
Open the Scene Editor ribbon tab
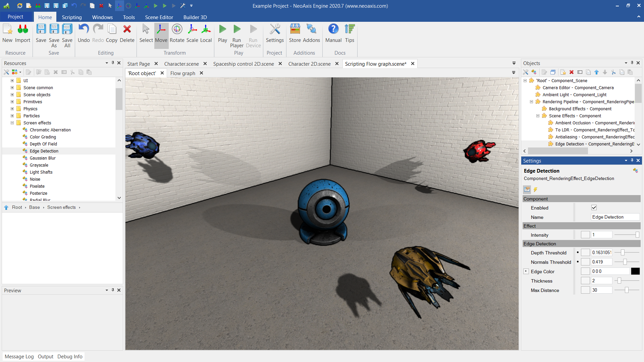(159, 17)
